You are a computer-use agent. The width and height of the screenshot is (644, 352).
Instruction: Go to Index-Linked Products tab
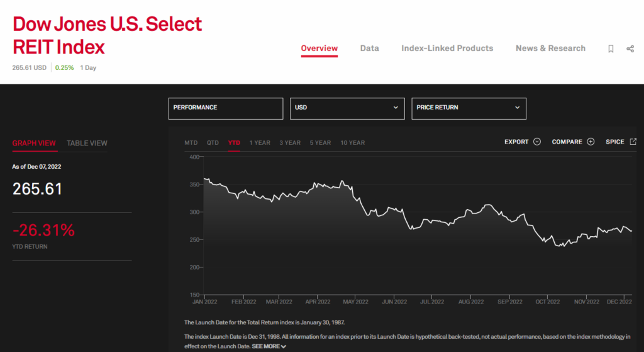[447, 48]
